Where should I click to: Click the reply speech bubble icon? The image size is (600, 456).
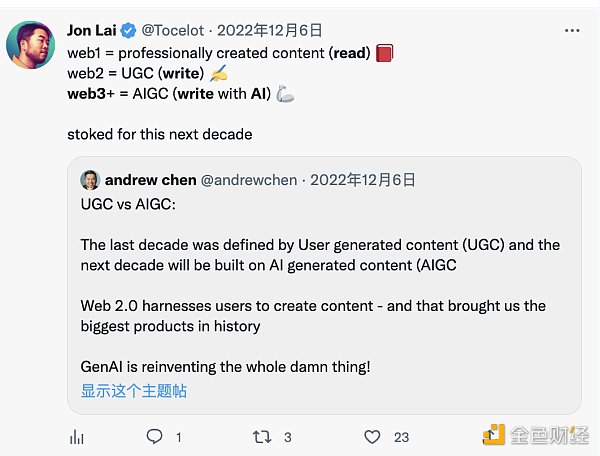(x=154, y=436)
